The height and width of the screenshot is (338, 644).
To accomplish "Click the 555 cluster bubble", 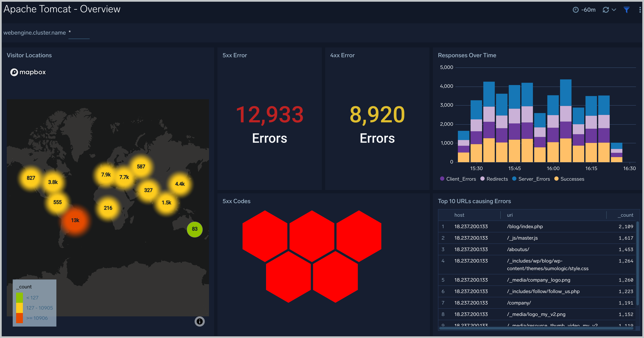I will (x=57, y=202).
